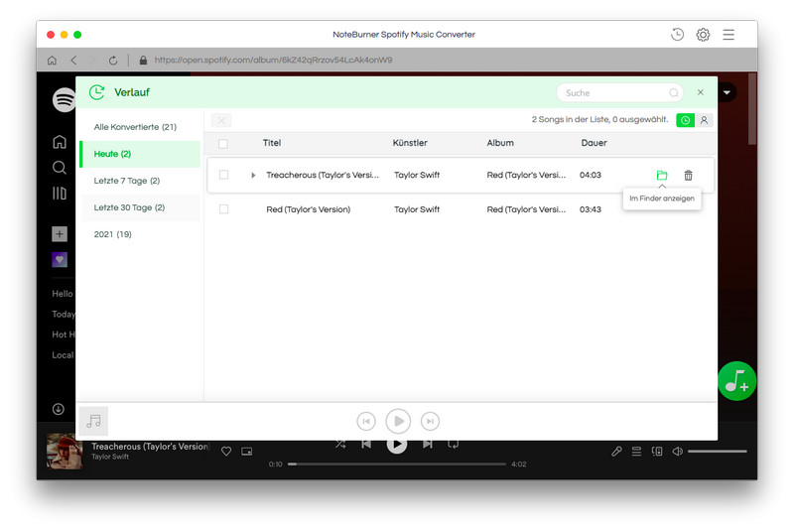
Task: Select the 'Alle Konvertierte (21)' category
Action: coord(135,127)
